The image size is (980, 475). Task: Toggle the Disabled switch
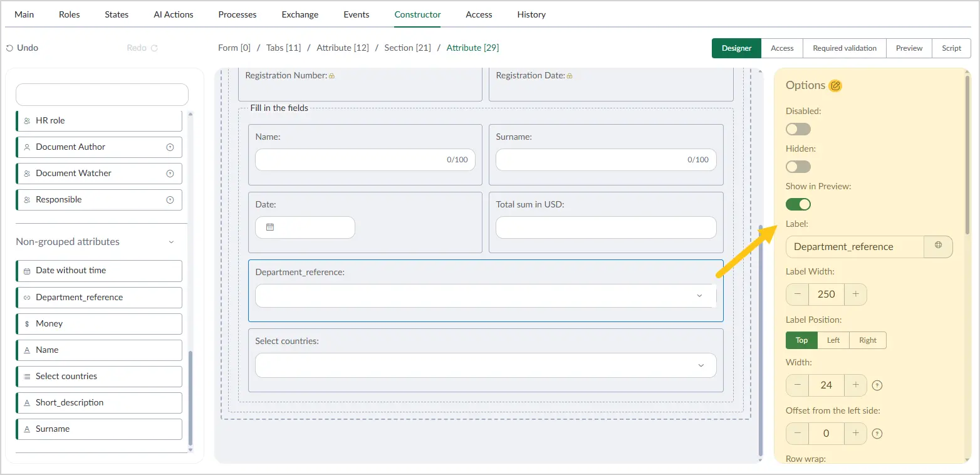pyautogui.click(x=798, y=129)
